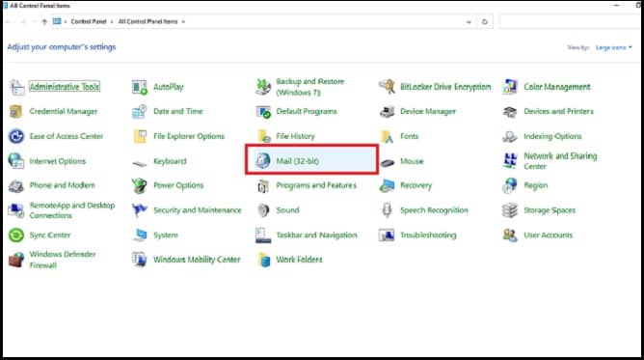The height and width of the screenshot is (360, 644).
Task: Open Network and Sharing Center icon
Action: [510, 160]
